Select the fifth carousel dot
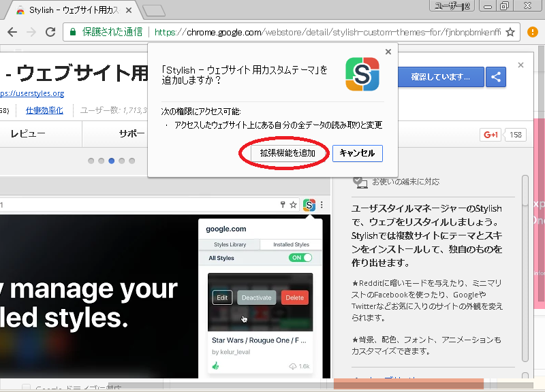This screenshot has height=392, width=545. pos(131,161)
